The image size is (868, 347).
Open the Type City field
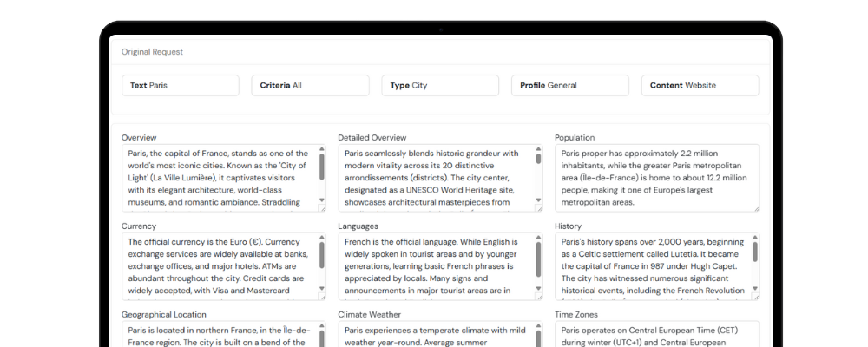point(440,85)
